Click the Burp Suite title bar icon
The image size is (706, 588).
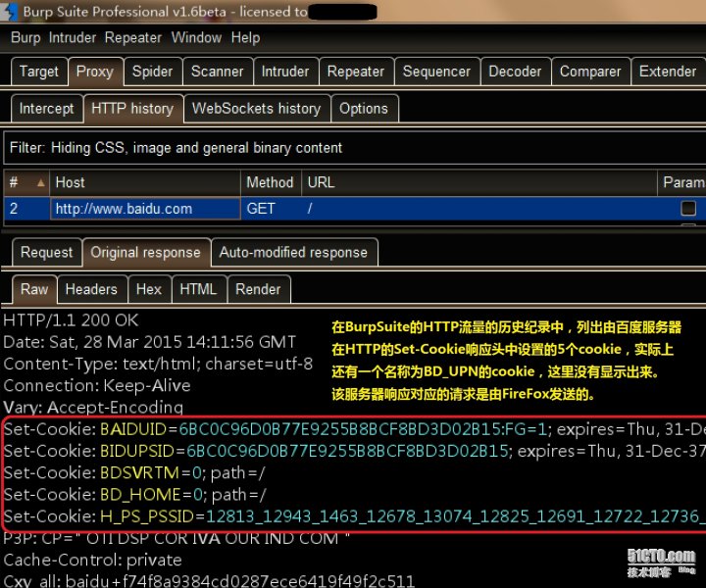click(9, 12)
